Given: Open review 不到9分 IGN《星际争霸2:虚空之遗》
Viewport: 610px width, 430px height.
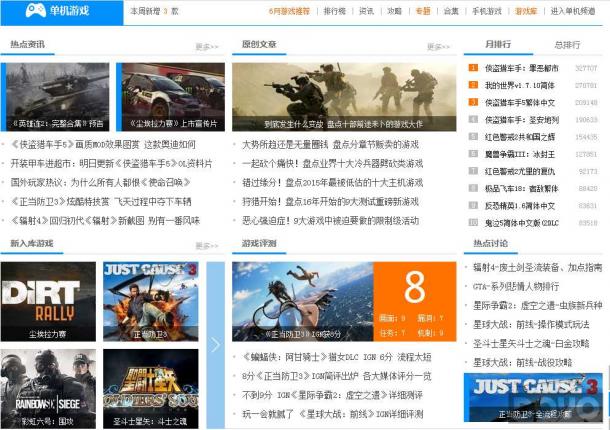Looking at the screenshot, I should [332, 395].
